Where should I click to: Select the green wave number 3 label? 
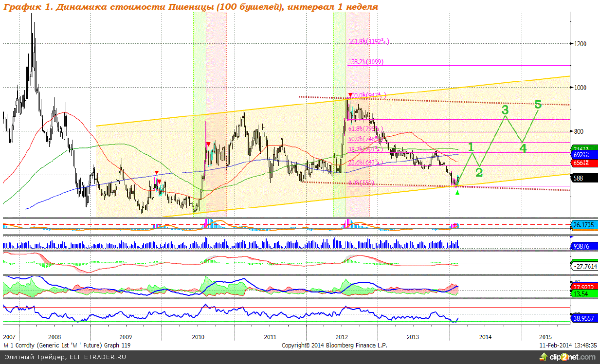click(505, 109)
